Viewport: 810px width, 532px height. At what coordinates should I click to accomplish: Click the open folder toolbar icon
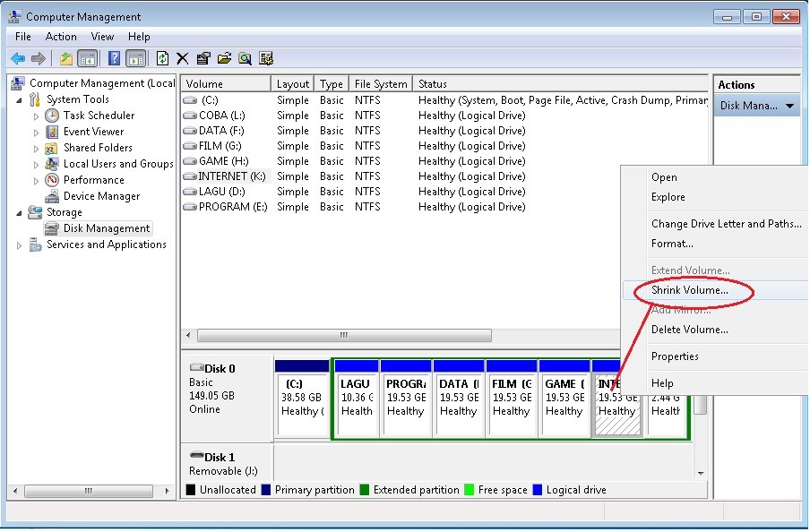224,58
